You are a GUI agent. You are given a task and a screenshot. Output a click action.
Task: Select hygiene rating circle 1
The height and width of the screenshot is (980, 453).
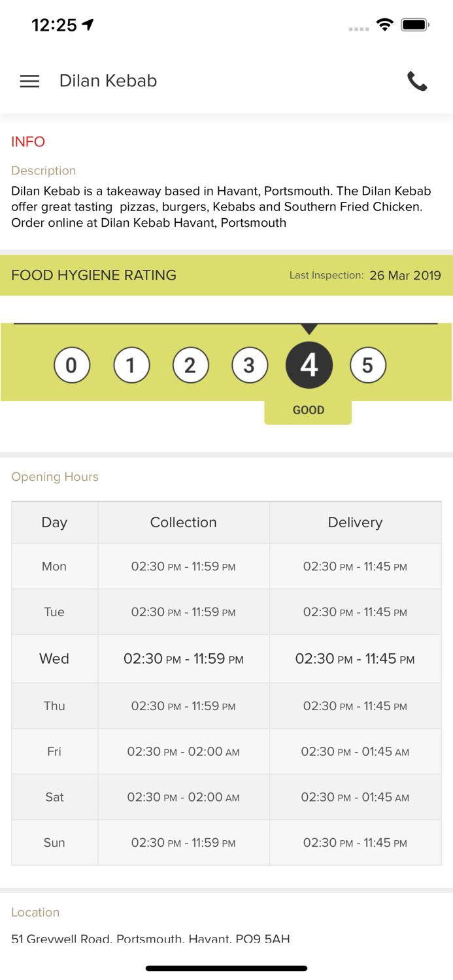[x=131, y=365]
